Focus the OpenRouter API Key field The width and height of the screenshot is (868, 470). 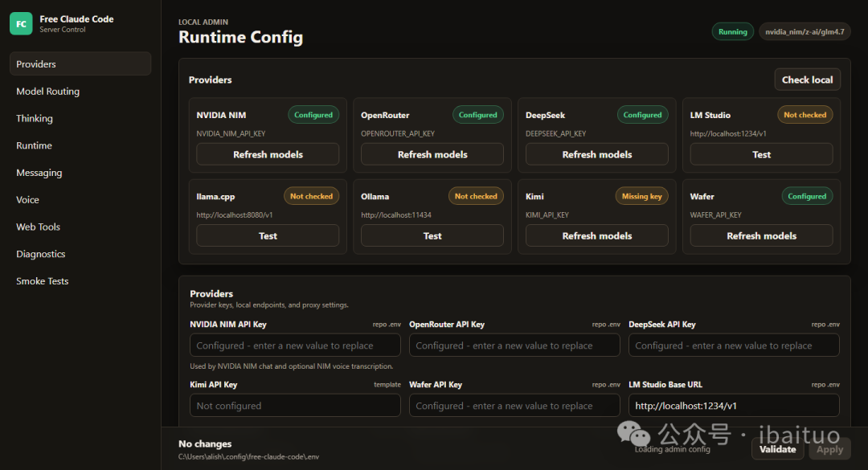[514, 345]
